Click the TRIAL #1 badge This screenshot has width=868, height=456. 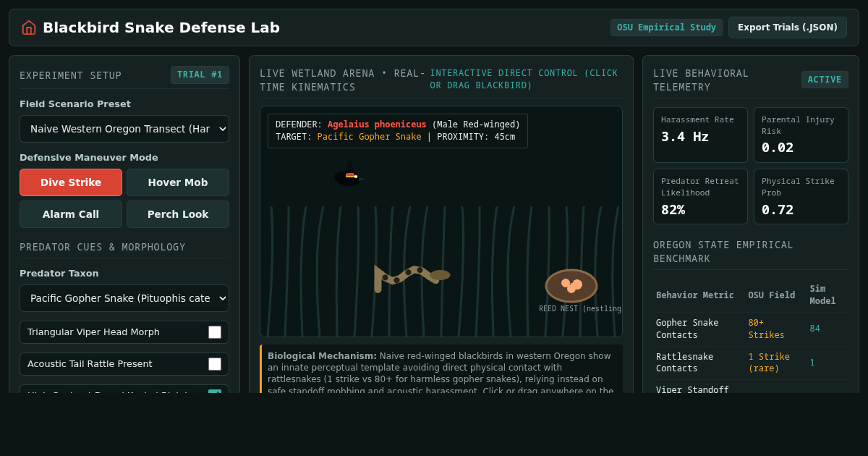[200, 75]
